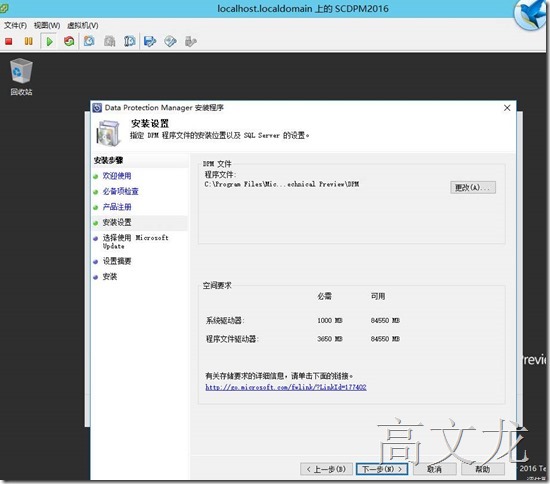Select the 安装 final step

[110, 277]
